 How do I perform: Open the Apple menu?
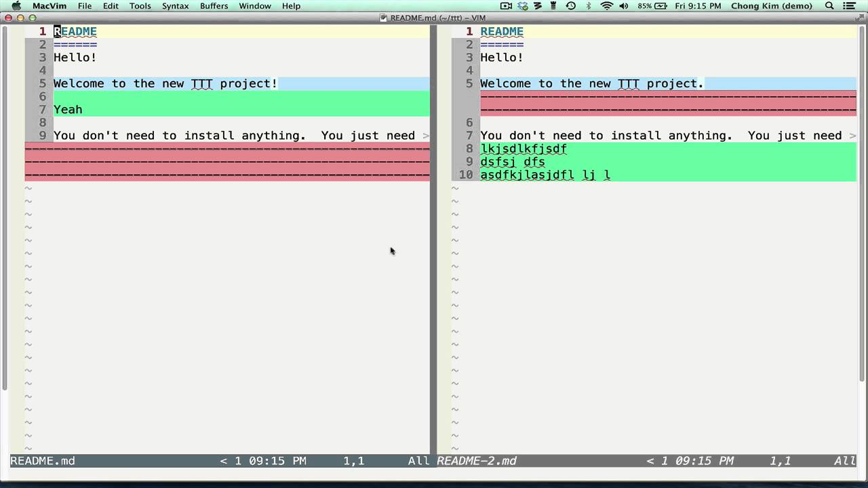click(x=16, y=6)
